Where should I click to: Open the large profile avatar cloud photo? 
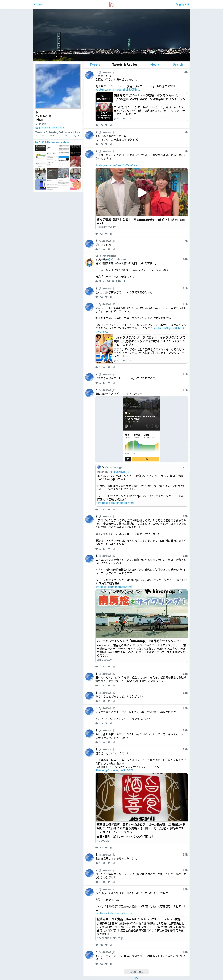[x=58, y=86]
